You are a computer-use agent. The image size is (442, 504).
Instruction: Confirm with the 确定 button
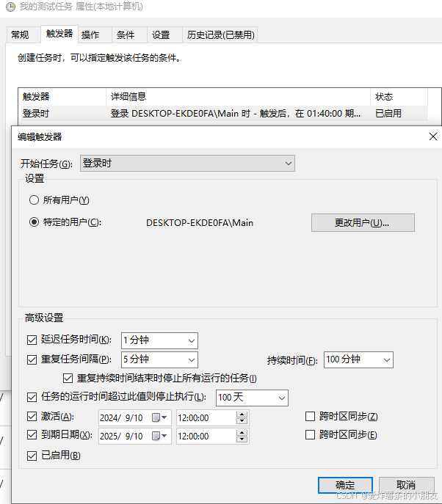click(x=345, y=485)
